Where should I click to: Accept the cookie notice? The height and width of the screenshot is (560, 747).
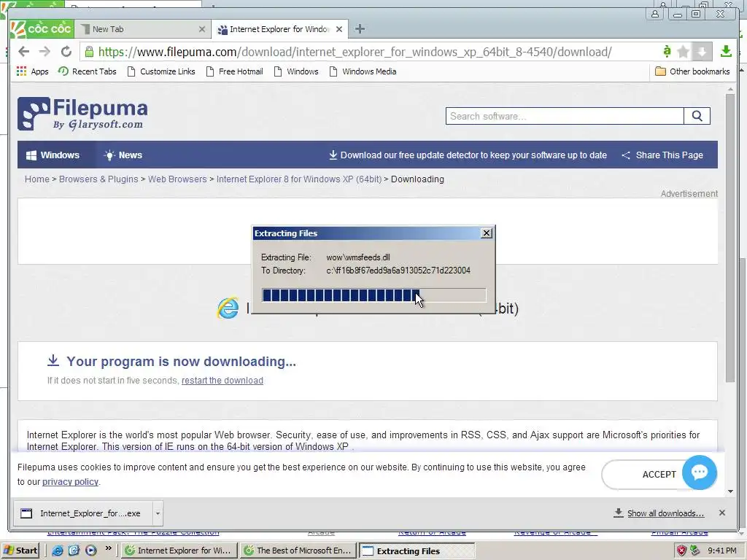coord(643,474)
